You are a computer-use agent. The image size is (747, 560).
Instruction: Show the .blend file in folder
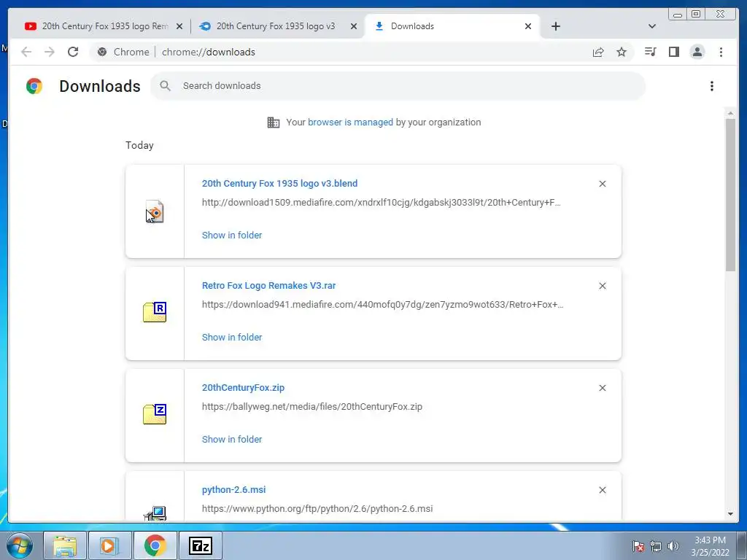pyautogui.click(x=232, y=236)
